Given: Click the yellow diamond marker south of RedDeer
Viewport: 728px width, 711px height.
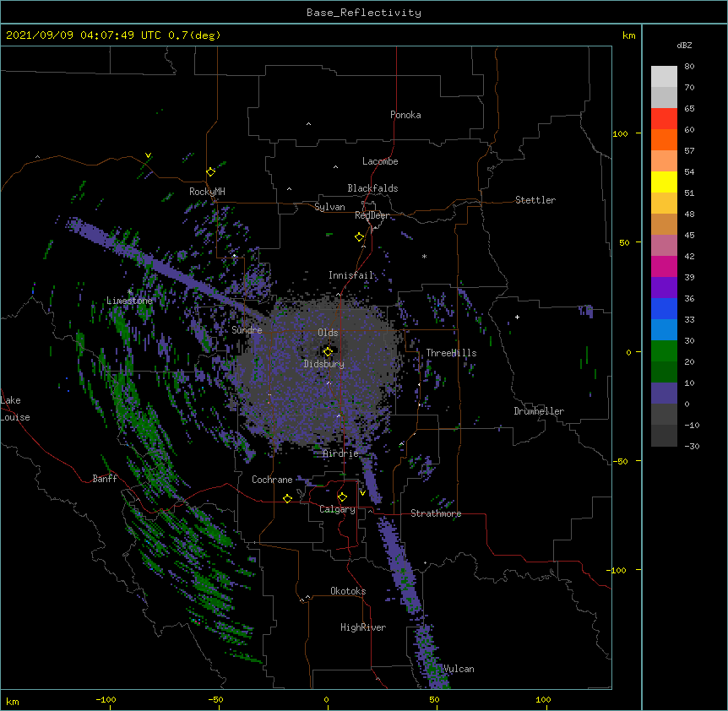Looking at the screenshot, I should click(359, 237).
